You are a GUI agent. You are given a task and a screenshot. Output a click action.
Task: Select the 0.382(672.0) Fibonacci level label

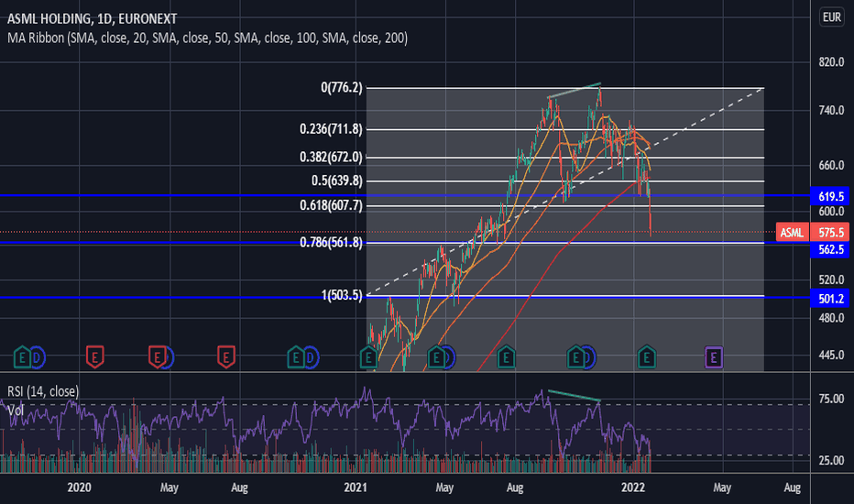(331, 157)
